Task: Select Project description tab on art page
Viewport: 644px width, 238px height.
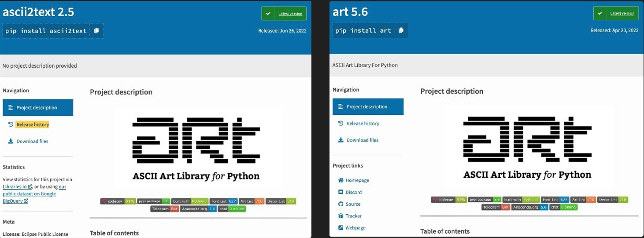Action: (367, 107)
